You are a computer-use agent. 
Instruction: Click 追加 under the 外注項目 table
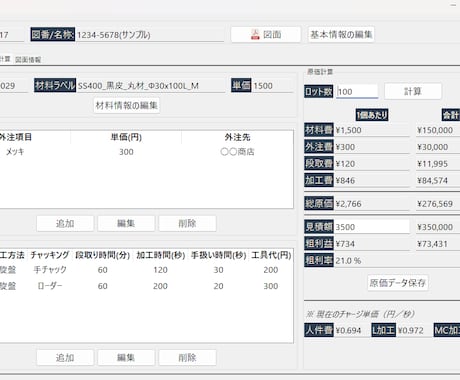click(x=65, y=223)
